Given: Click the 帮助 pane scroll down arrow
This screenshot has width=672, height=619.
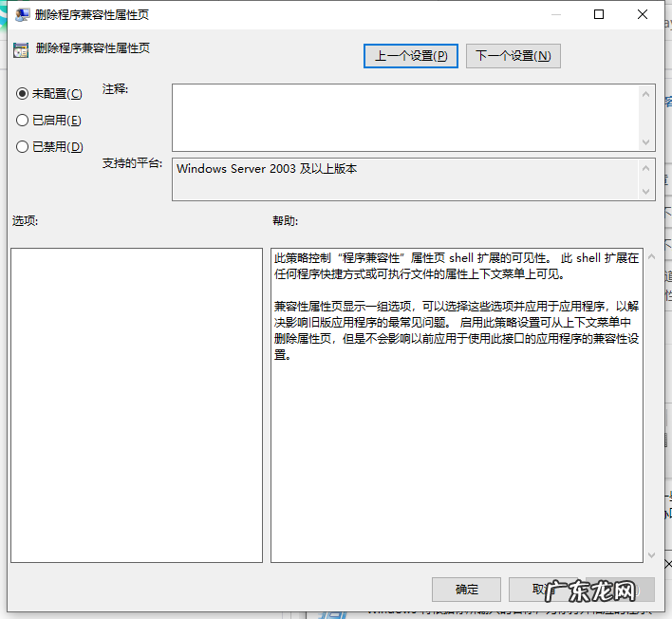Looking at the screenshot, I should click(651, 555).
